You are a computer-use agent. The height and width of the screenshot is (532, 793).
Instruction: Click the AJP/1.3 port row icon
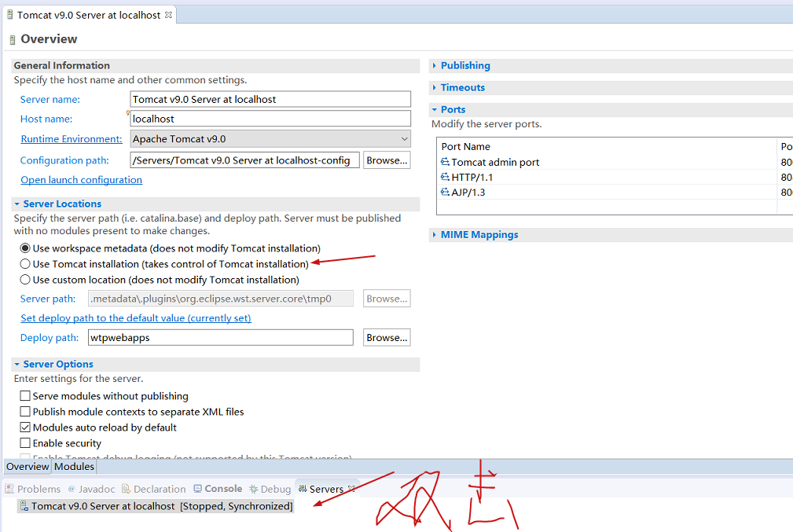pyautogui.click(x=445, y=193)
